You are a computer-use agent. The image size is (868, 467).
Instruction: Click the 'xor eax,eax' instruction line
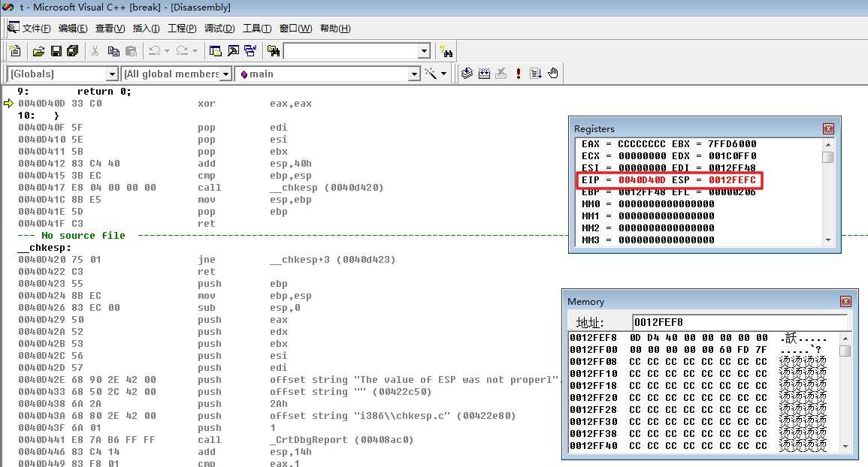pos(165,104)
